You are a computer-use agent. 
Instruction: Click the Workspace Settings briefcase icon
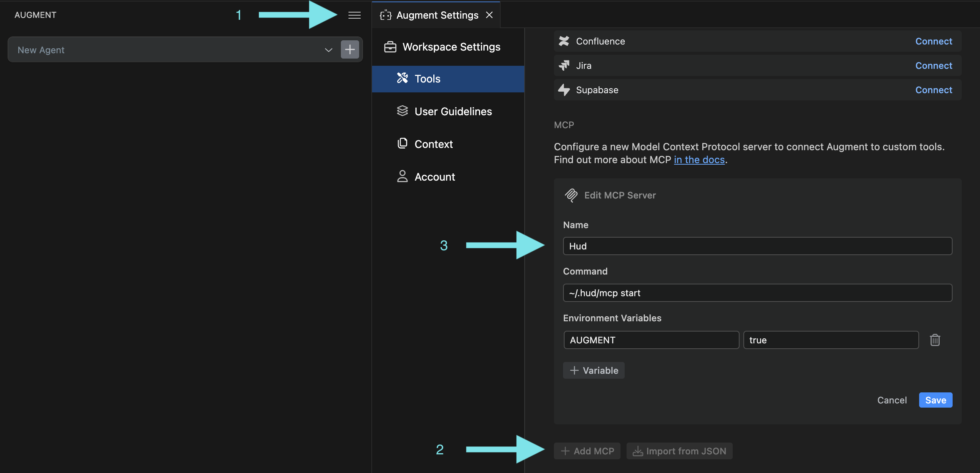(x=390, y=47)
